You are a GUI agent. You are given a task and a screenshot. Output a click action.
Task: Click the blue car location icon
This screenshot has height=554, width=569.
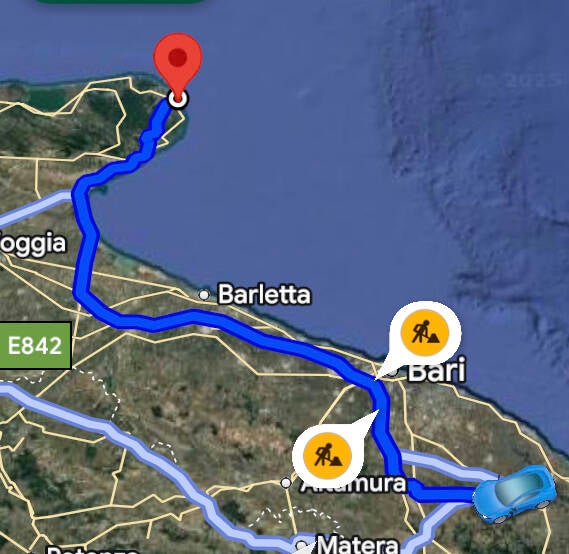tap(514, 493)
